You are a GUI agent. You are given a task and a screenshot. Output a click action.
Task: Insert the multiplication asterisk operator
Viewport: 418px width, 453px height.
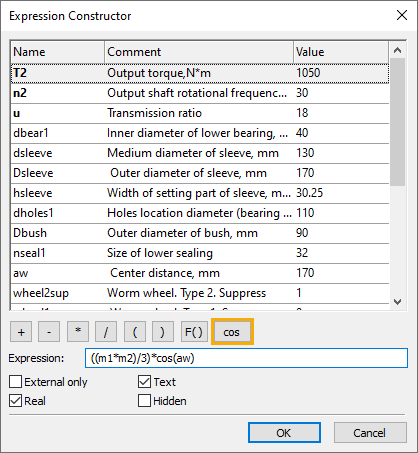[78, 332]
